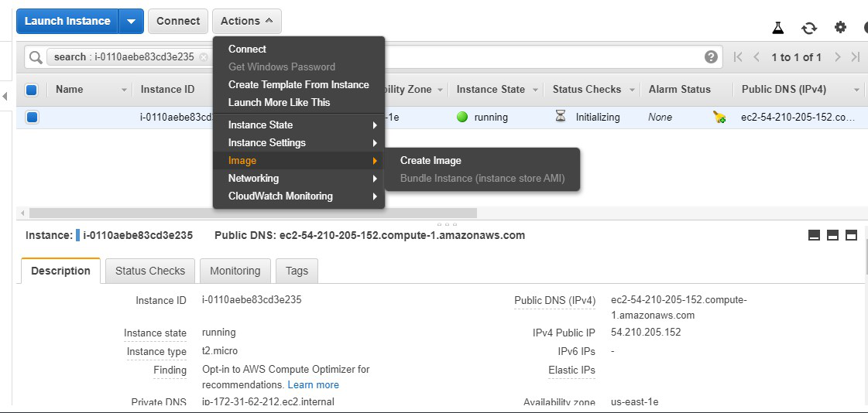
Task: Open the Learn more link
Action: (313, 384)
